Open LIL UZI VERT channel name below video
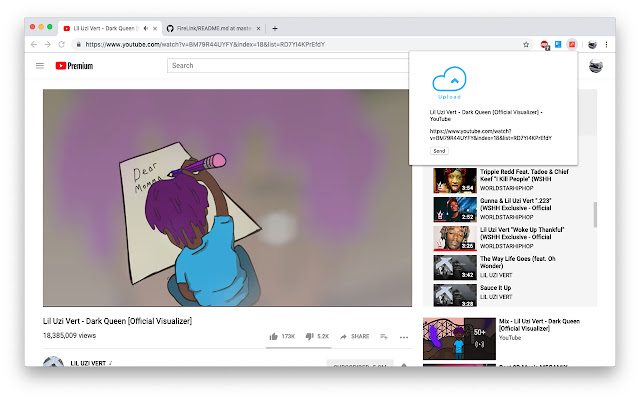640x400 pixels. [88, 363]
